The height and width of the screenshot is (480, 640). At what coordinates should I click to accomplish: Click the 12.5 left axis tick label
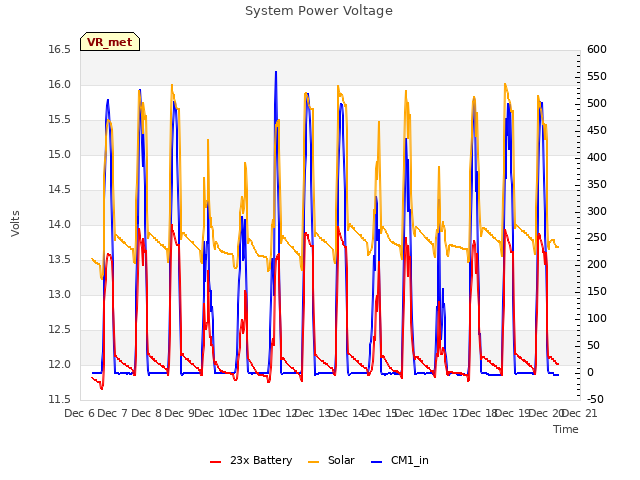60,329
